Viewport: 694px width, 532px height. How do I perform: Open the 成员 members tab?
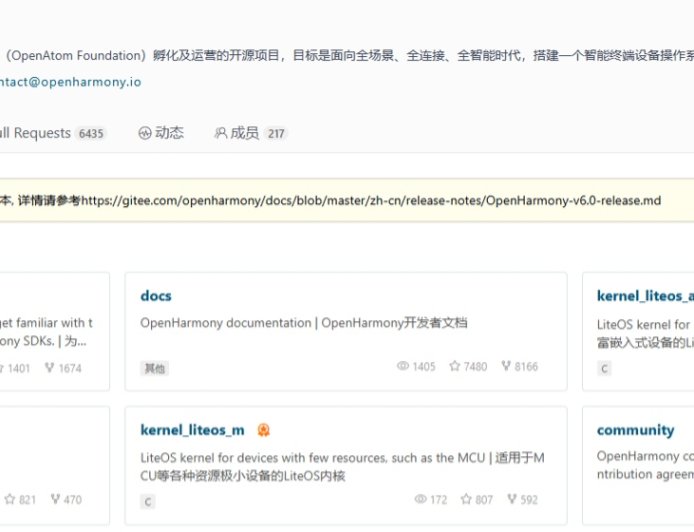pos(236,133)
